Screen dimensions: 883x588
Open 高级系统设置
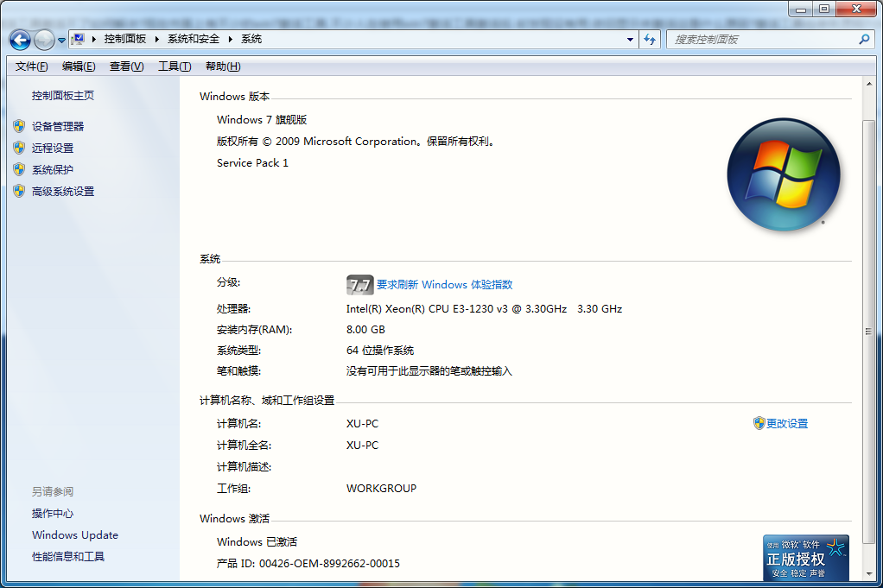(x=64, y=191)
